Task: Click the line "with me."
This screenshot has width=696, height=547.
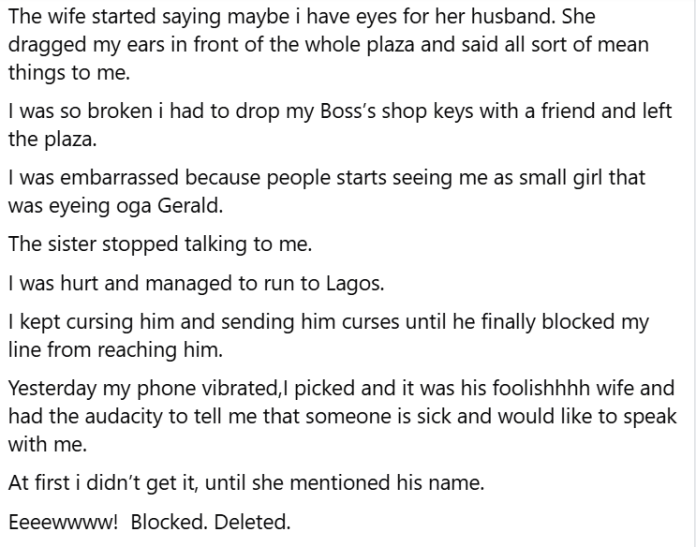Action: coord(47,444)
